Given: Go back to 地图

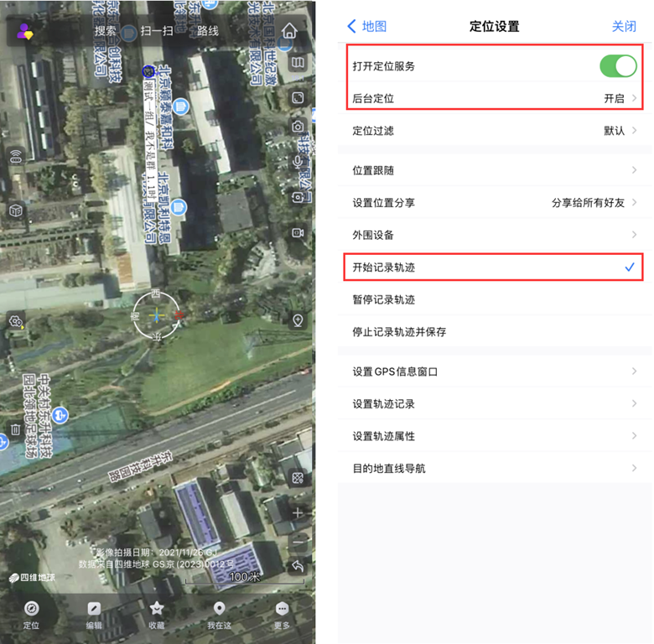Looking at the screenshot, I should 367,26.
